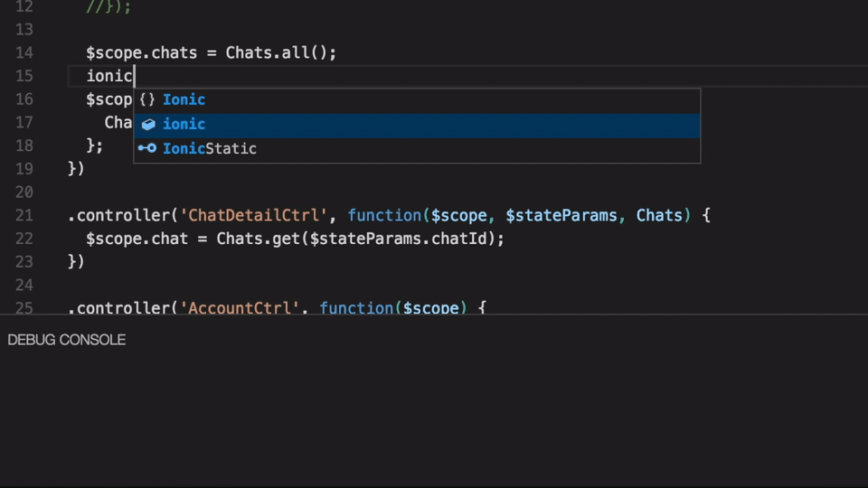The width and height of the screenshot is (868, 488).
Task: Click line number 14 in the gutter
Action: pos(24,53)
